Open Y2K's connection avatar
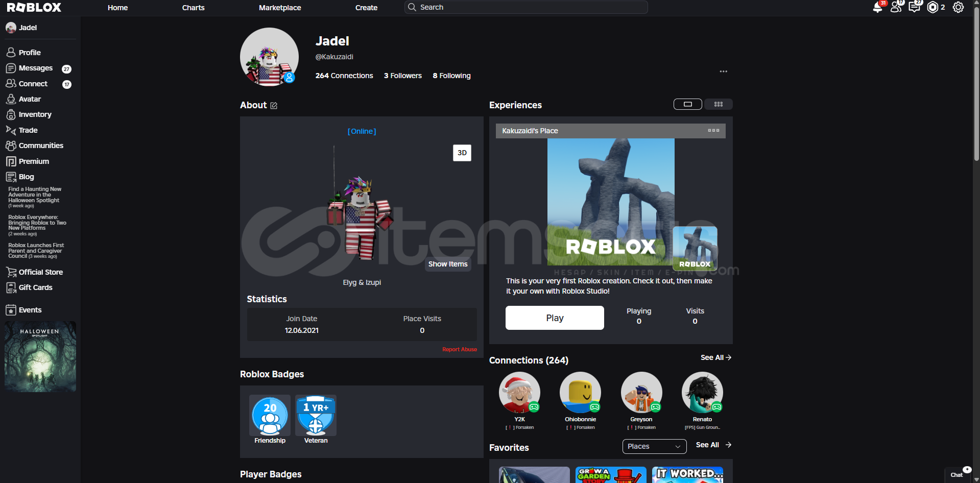This screenshot has height=483, width=980. [x=519, y=392]
